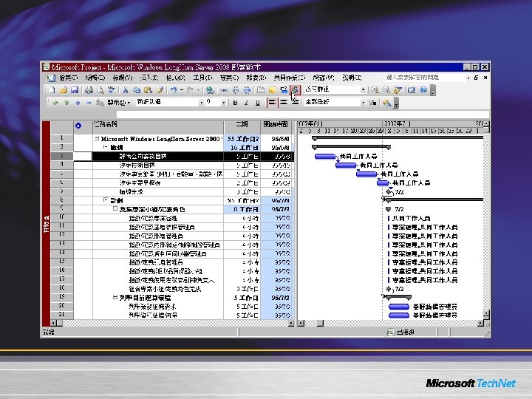Viewport: 532px width, 399px height.
Task: Redo with the grayed redo arrow
Action: (190, 90)
